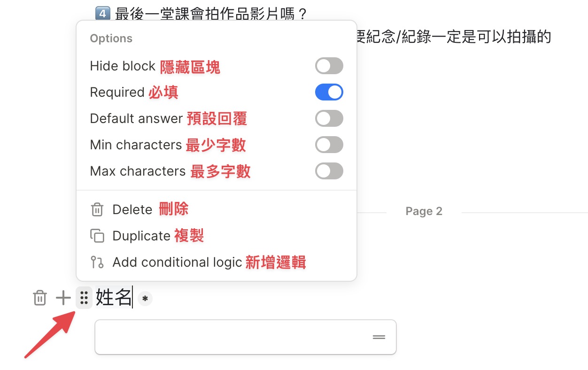Click the short-answer lines icon in field

click(379, 337)
